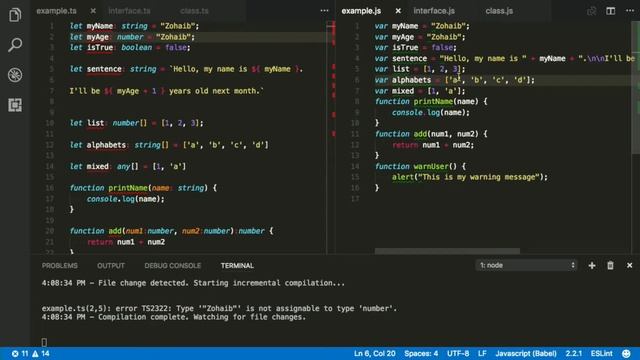Click 'printName' function name in example.ts

coord(128,188)
